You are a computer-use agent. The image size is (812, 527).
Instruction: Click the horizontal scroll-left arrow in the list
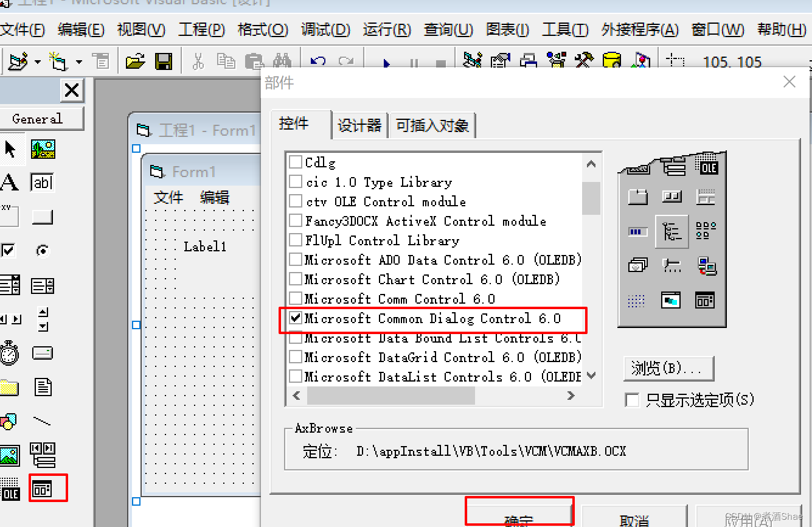click(x=297, y=396)
